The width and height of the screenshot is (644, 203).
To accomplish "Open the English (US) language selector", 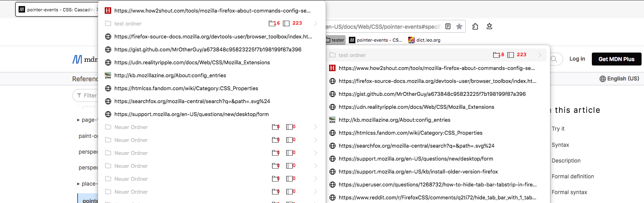I will [x=619, y=78].
